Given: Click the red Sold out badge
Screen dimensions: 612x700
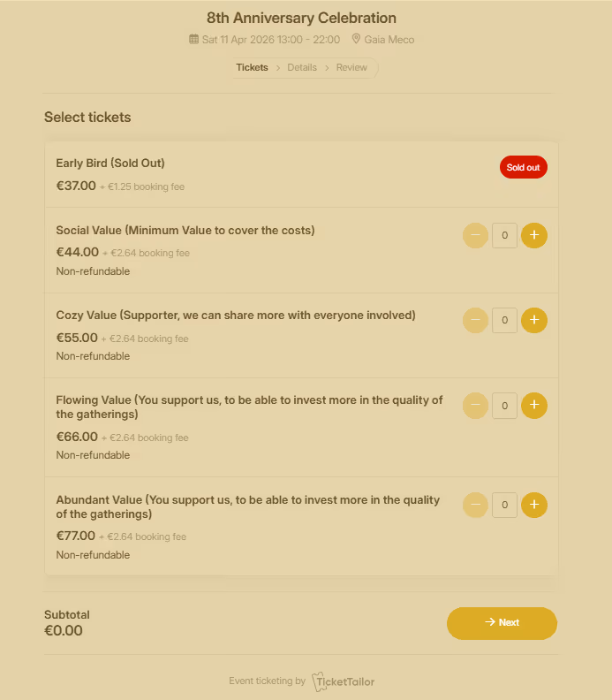Looking at the screenshot, I should click(x=523, y=167).
